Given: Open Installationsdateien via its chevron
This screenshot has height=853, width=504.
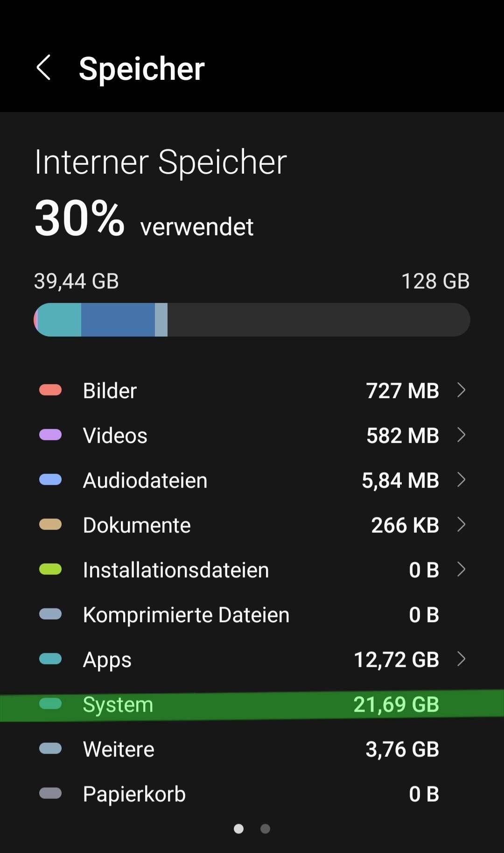Looking at the screenshot, I should click(461, 570).
